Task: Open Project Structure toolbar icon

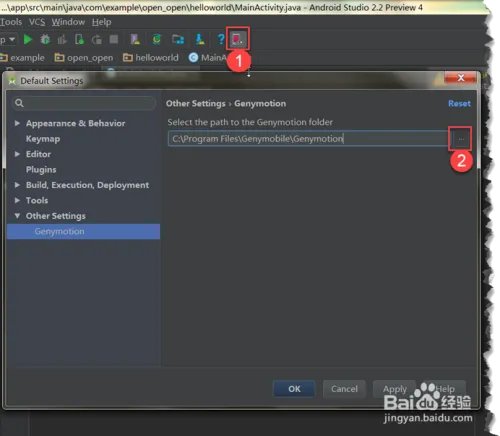Action: click(x=178, y=40)
